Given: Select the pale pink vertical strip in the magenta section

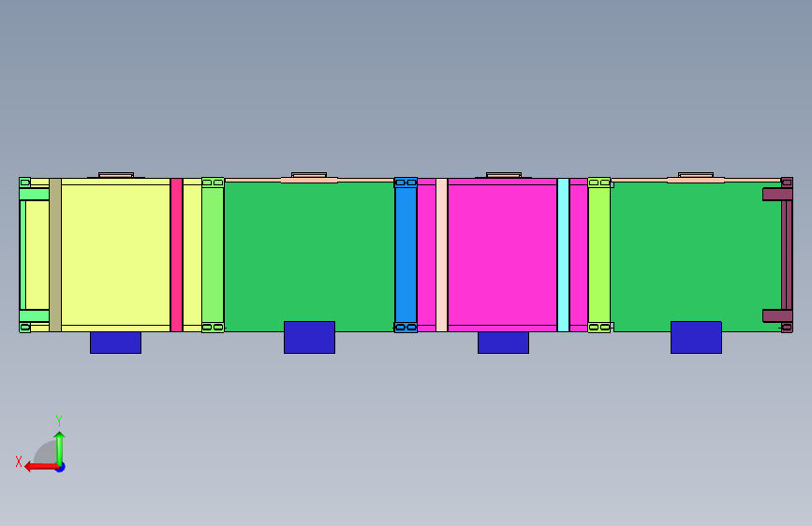Looking at the screenshot, I should (x=441, y=255).
